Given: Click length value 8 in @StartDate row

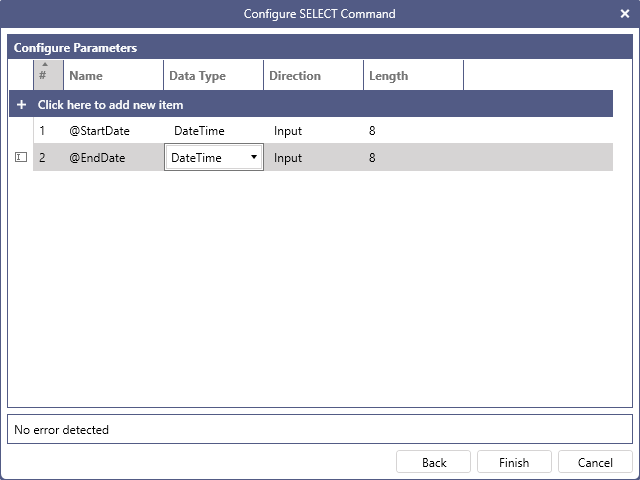Looking at the screenshot, I should pos(372,131).
